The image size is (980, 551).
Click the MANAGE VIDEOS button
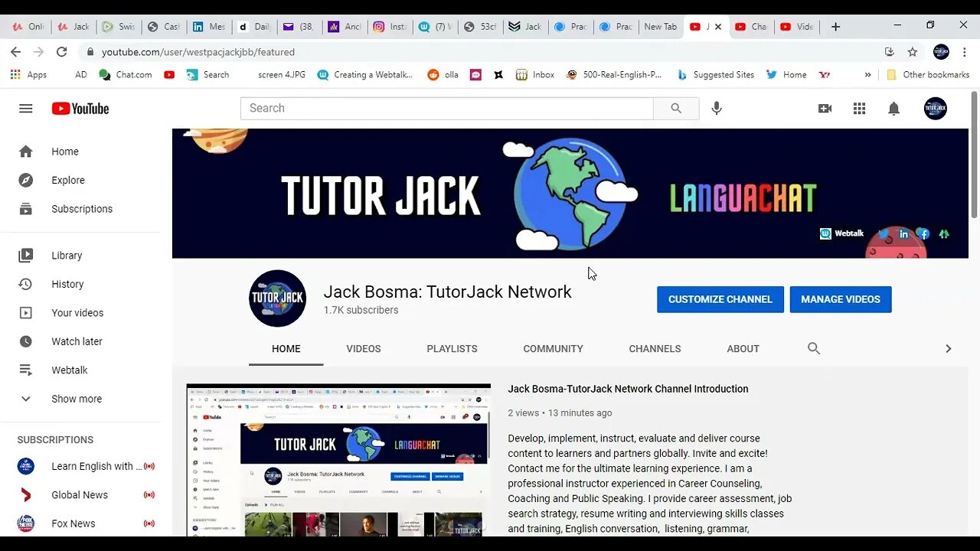tap(841, 299)
